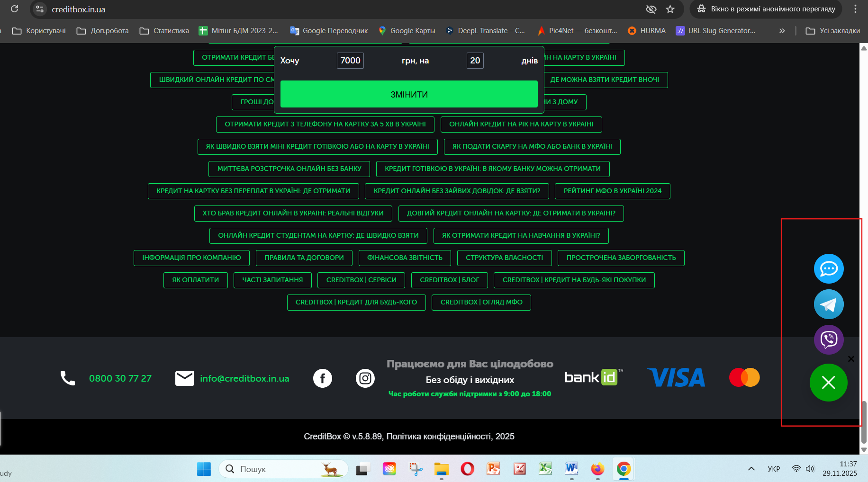This screenshot has height=482, width=868.
Task: Click the phone handset icon
Action: tap(68, 378)
